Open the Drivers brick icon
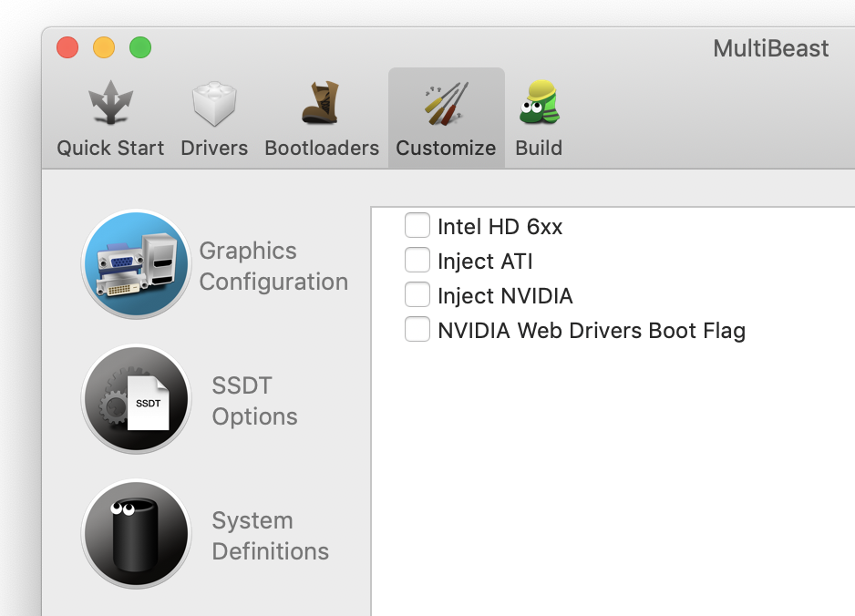 tap(213, 104)
